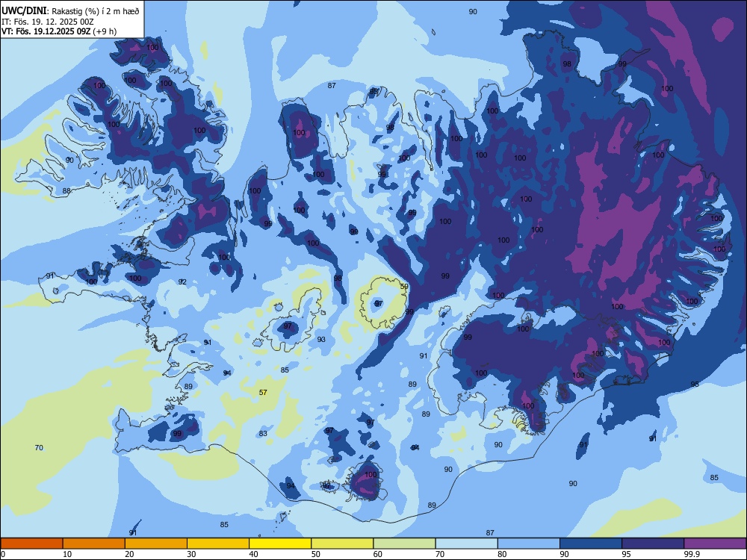Click the legend tick label '50'
The width and height of the screenshot is (747, 560).
pyautogui.click(x=316, y=554)
